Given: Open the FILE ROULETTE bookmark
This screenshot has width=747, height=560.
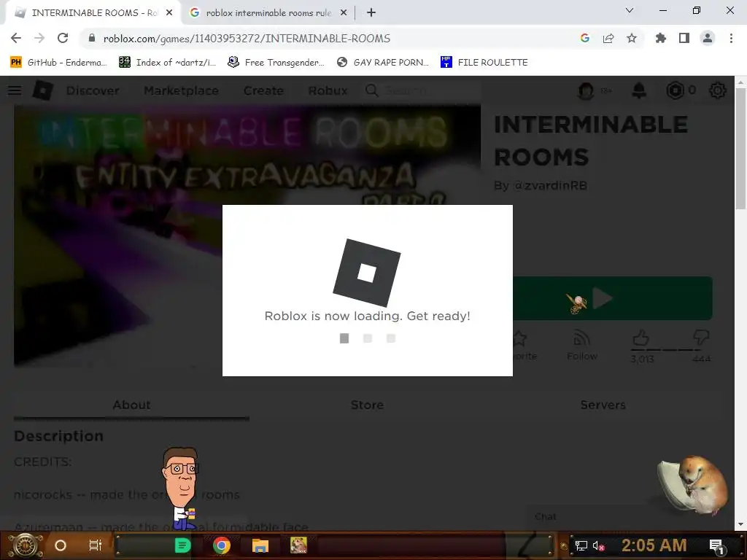Looking at the screenshot, I should (484, 63).
